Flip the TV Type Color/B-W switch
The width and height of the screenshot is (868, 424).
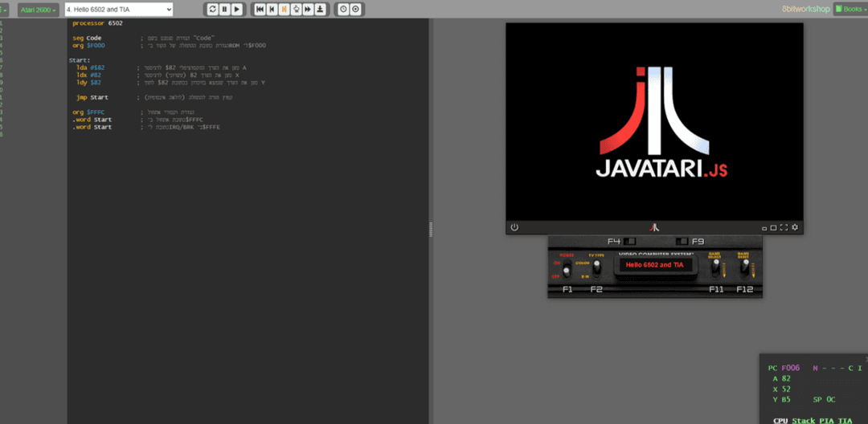[596, 268]
